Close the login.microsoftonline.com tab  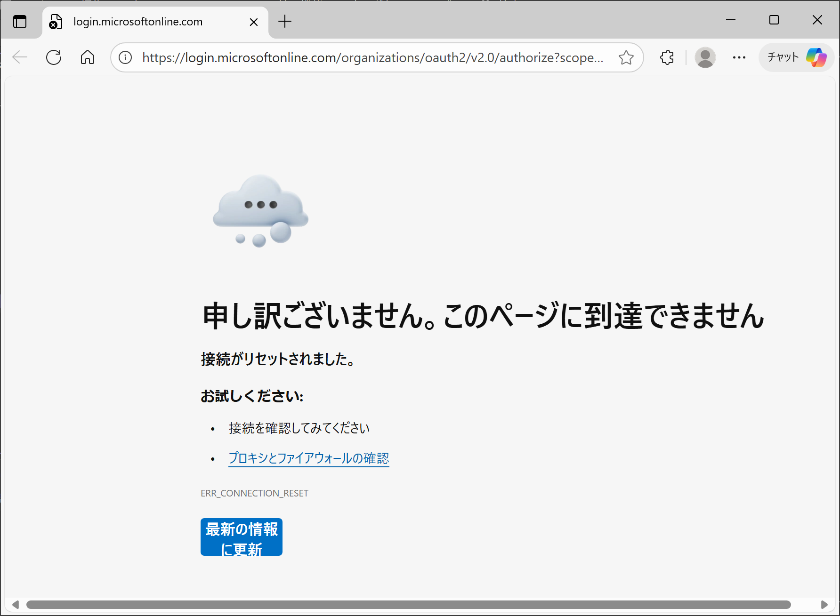(x=253, y=22)
